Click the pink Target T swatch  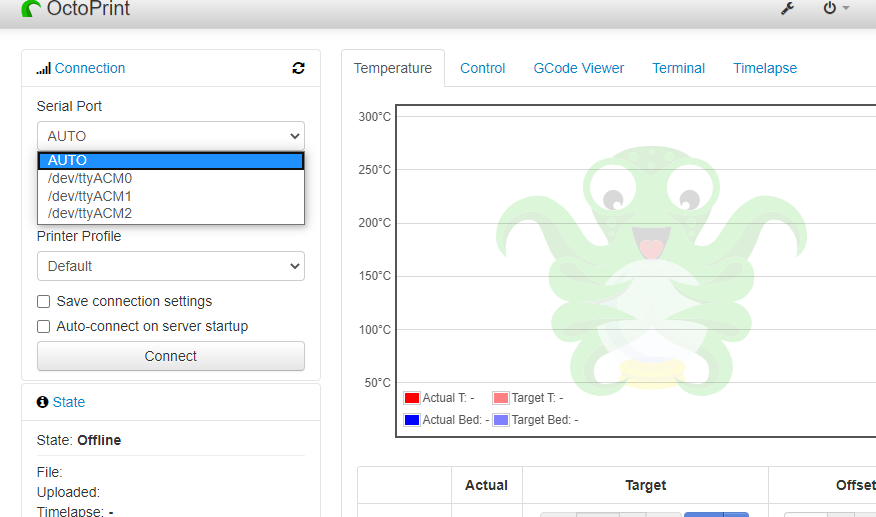coord(501,398)
